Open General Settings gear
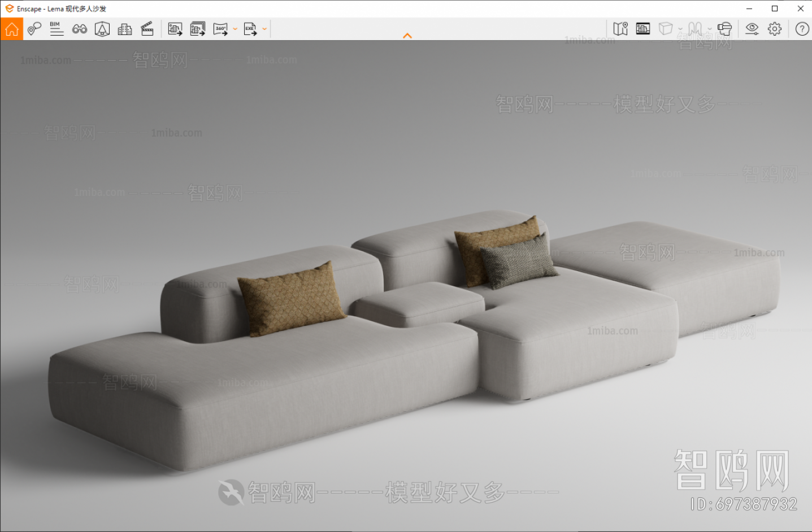The image size is (812, 532). pos(775,29)
